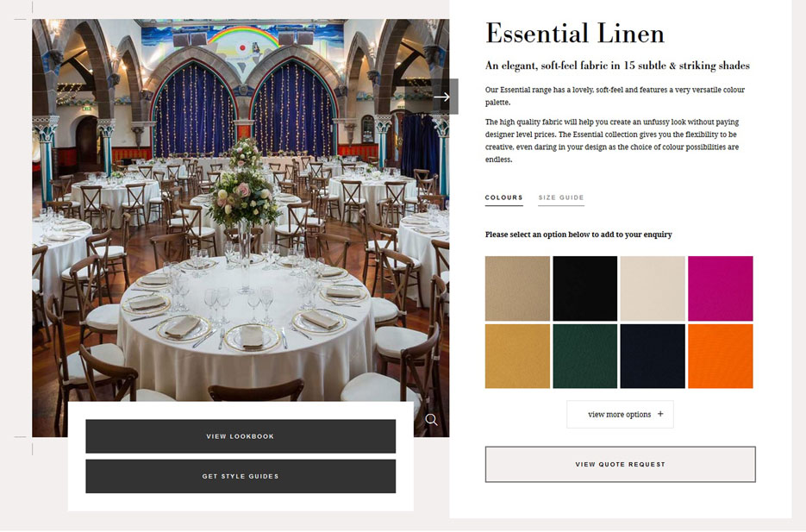Select the orange colour swatch

721,356
